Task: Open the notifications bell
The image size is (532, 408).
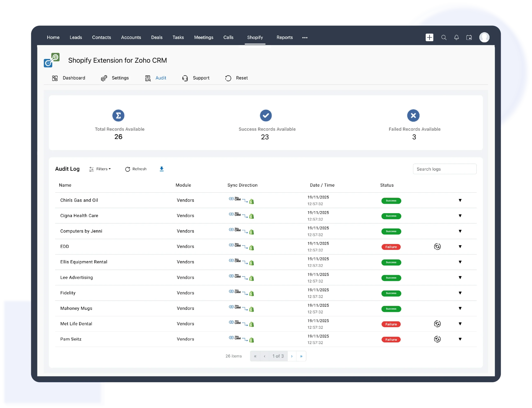Action: 456,37
